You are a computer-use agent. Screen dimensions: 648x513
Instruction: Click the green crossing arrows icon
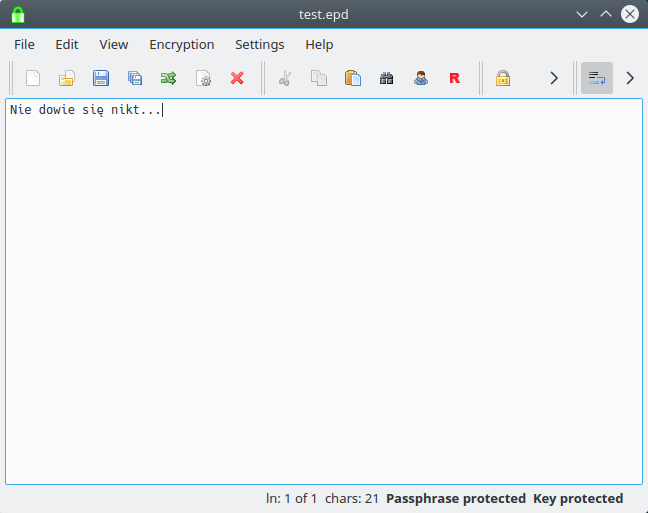[169, 78]
